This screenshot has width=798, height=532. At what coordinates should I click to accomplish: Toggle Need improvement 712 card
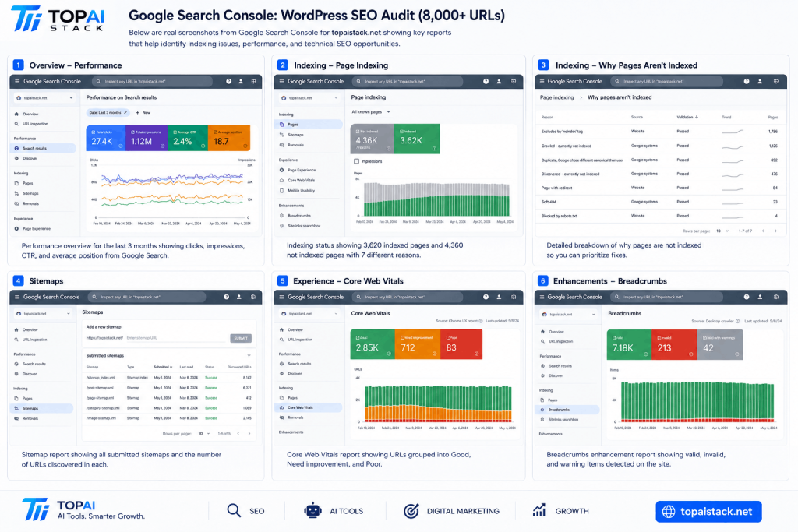tap(418, 344)
